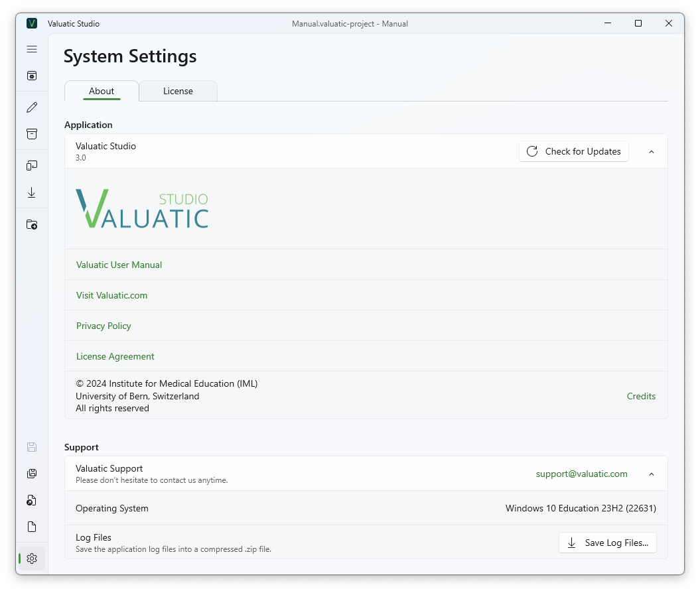700x593 pixels.
Task: Click the version number '3.0'
Action: pyautogui.click(x=81, y=157)
